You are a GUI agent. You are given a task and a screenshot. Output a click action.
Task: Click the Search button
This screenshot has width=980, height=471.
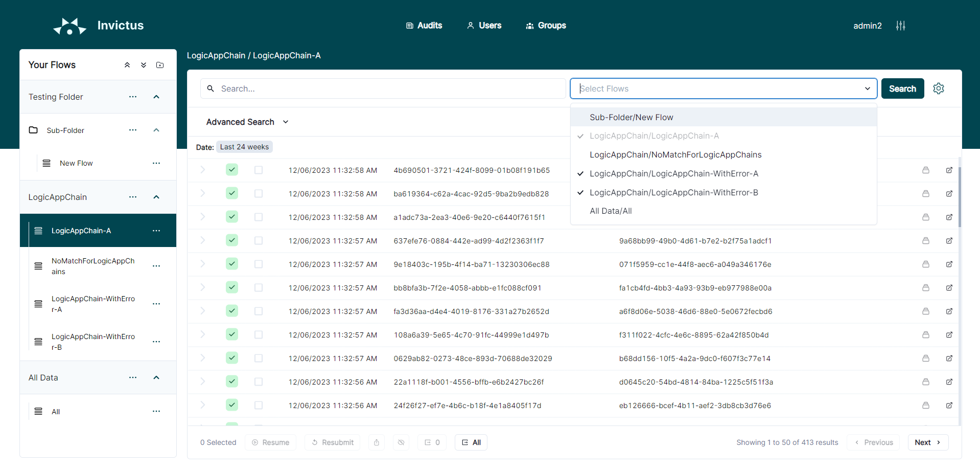tap(902, 88)
